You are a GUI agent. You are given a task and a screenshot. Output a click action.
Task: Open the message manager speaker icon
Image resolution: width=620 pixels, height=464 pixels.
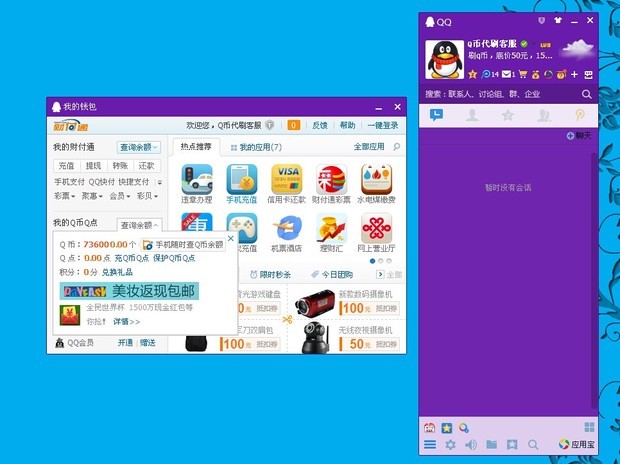[x=471, y=445]
